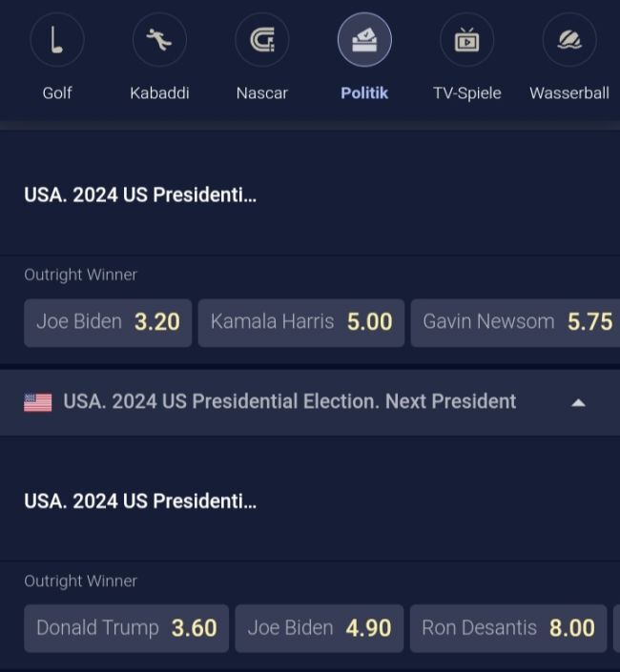The height and width of the screenshot is (672, 620).
Task: Collapse the Next President section arrow
Action: [577, 402]
